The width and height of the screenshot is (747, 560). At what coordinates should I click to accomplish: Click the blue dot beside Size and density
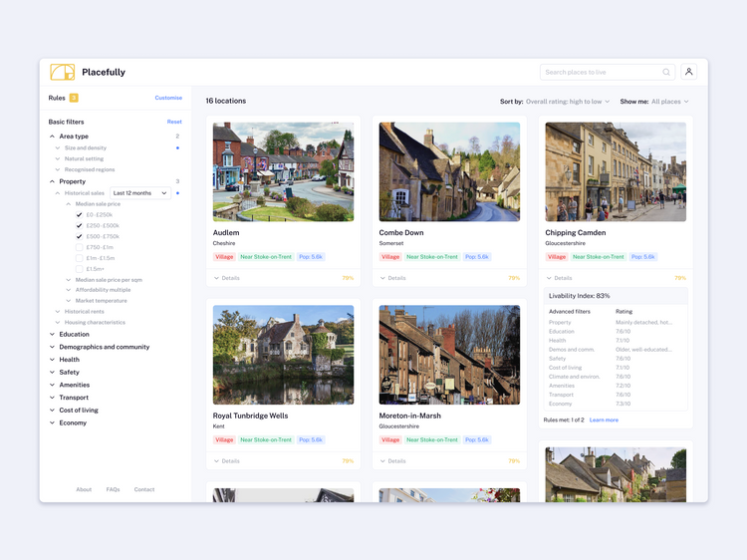(177, 147)
